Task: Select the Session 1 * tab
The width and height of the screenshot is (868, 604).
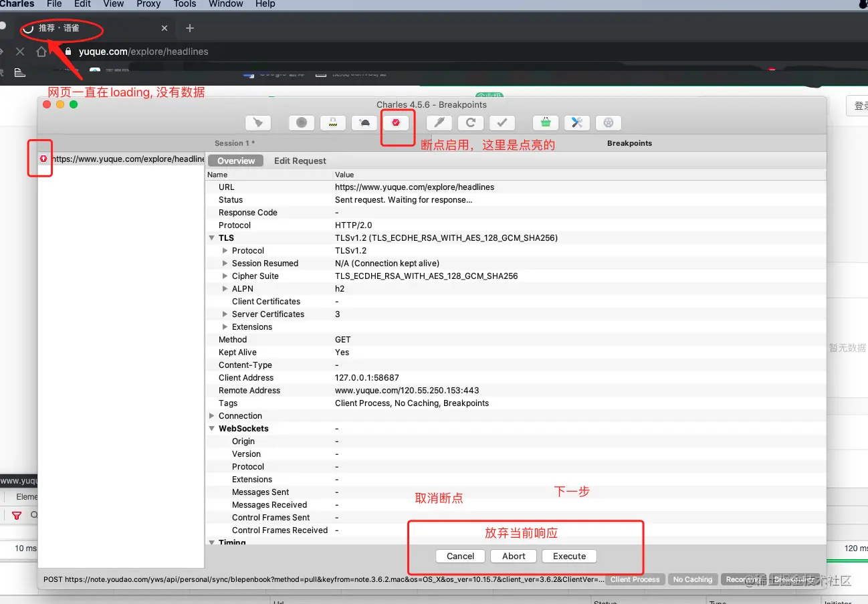Action: pos(235,143)
